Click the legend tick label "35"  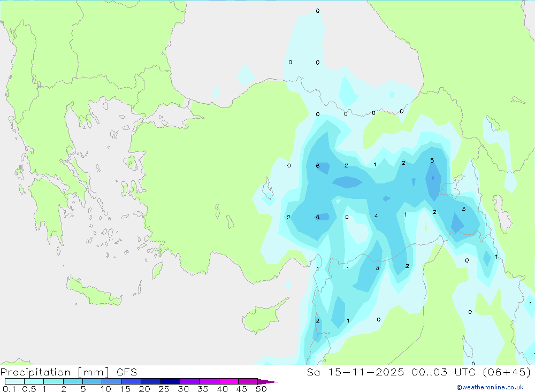pos(203,389)
